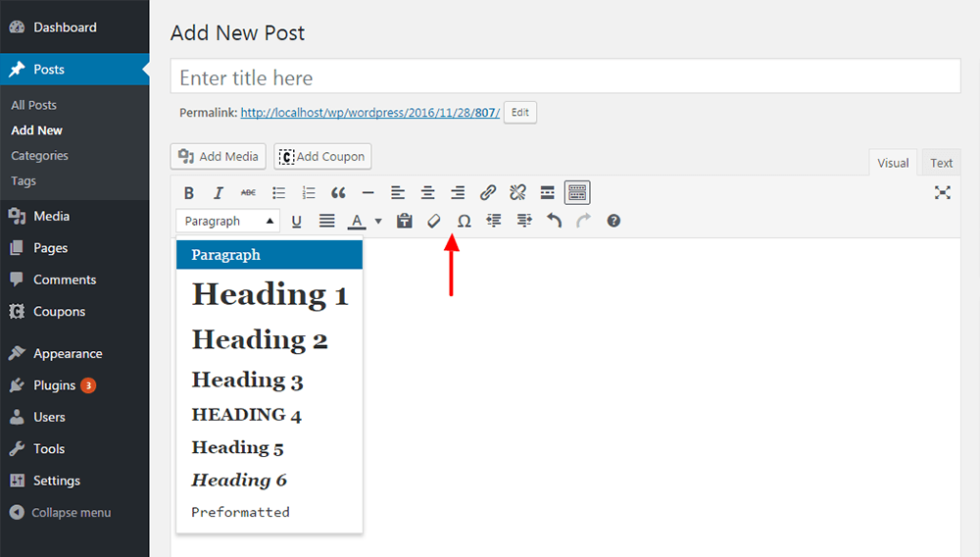Switch to the Text editor tab
Image resolution: width=980 pixels, height=557 pixels.
[x=941, y=163]
